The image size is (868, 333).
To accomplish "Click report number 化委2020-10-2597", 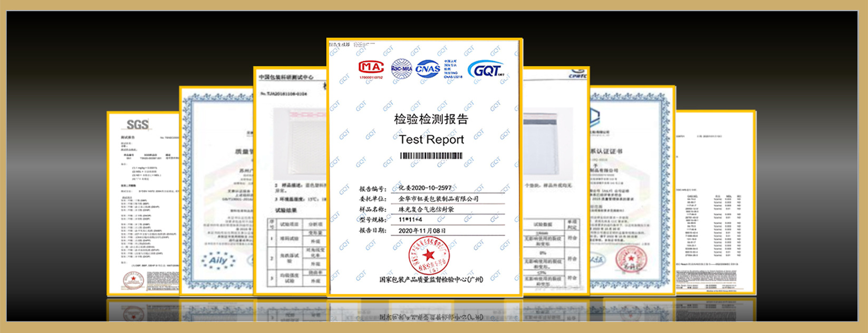I will click(425, 188).
